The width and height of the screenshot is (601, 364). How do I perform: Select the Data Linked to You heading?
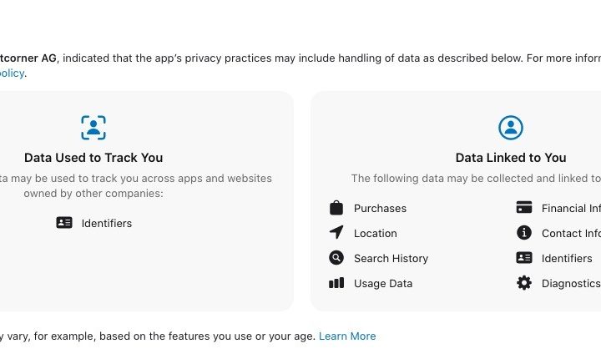511,158
